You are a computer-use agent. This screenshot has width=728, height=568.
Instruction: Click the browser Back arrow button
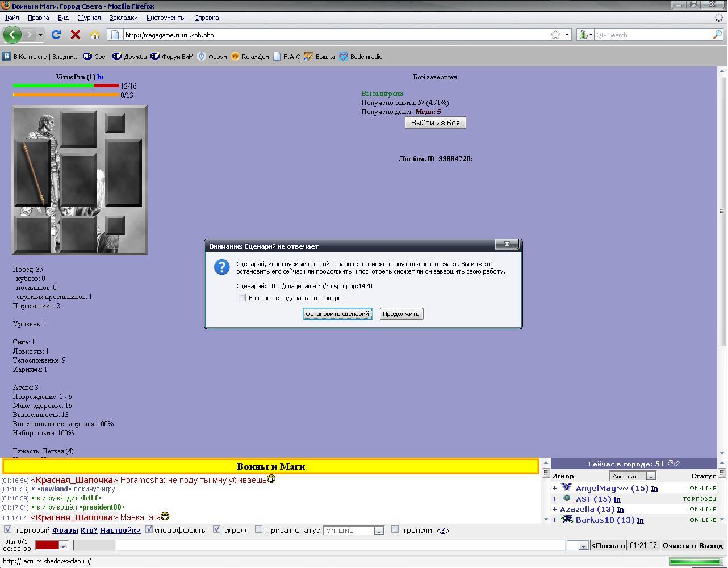coord(12,35)
